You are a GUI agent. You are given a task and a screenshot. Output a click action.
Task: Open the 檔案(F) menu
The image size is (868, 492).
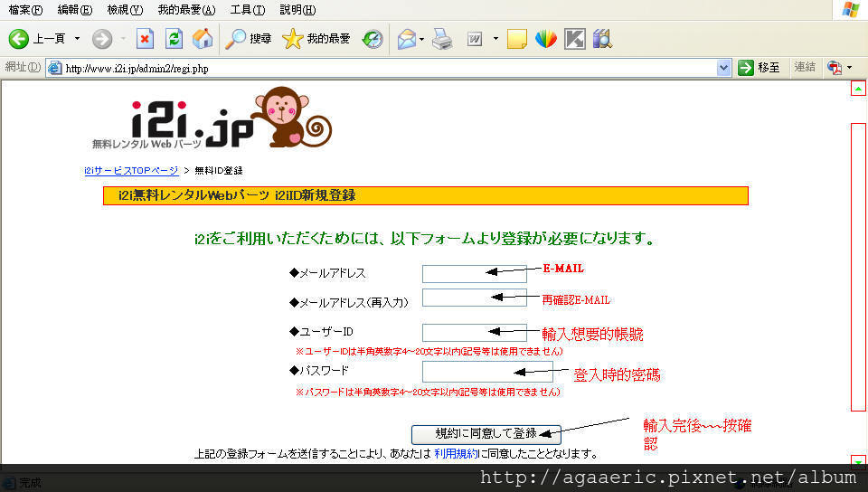click(x=25, y=9)
